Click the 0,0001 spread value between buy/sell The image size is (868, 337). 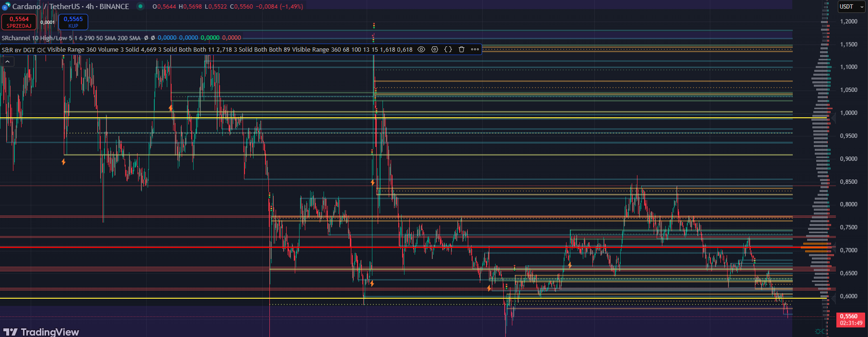tap(47, 22)
